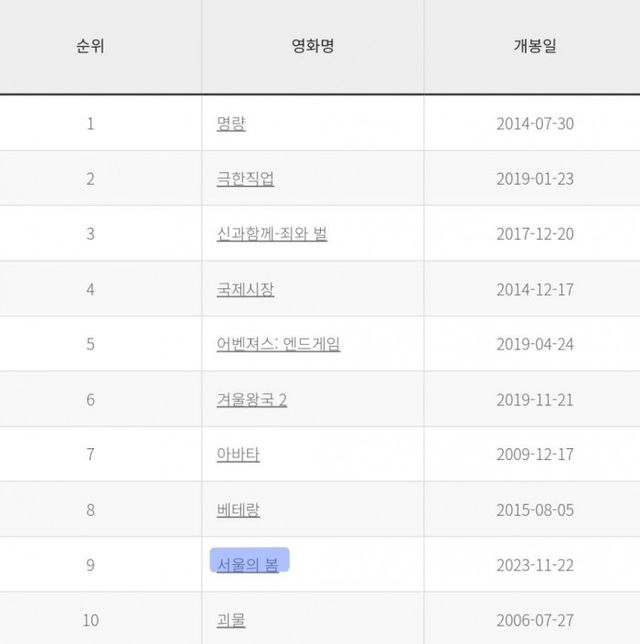Select release date 2019-01-23

[x=535, y=179]
